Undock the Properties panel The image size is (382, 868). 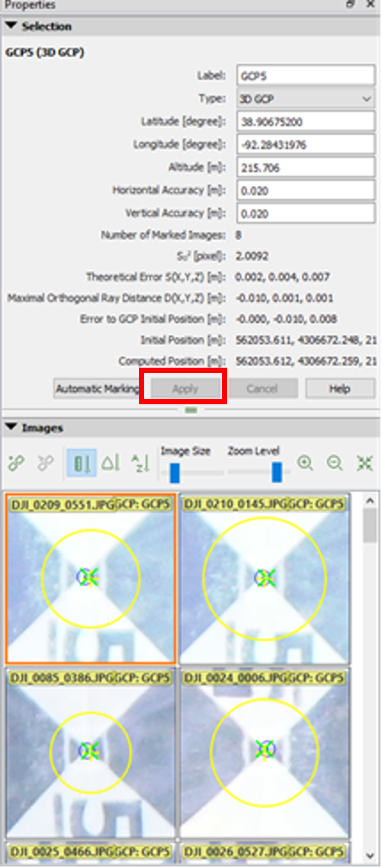(351, 4)
